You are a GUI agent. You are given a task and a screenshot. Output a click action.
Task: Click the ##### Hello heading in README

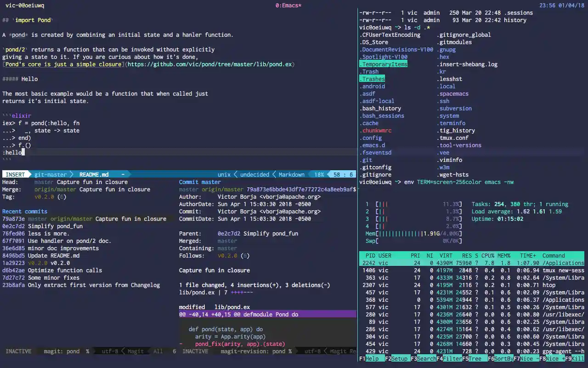tap(20, 79)
